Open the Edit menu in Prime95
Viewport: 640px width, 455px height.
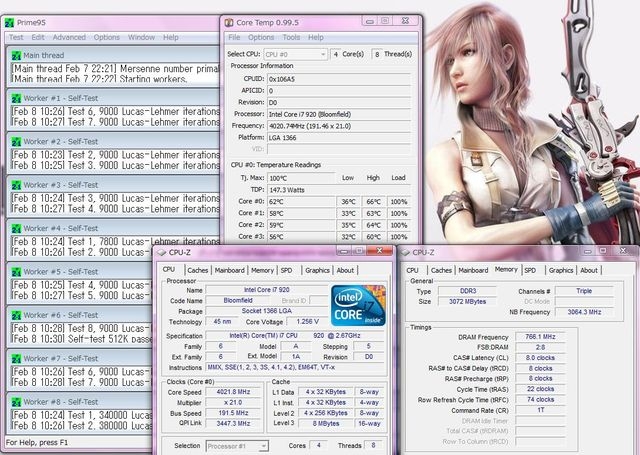coord(38,37)
